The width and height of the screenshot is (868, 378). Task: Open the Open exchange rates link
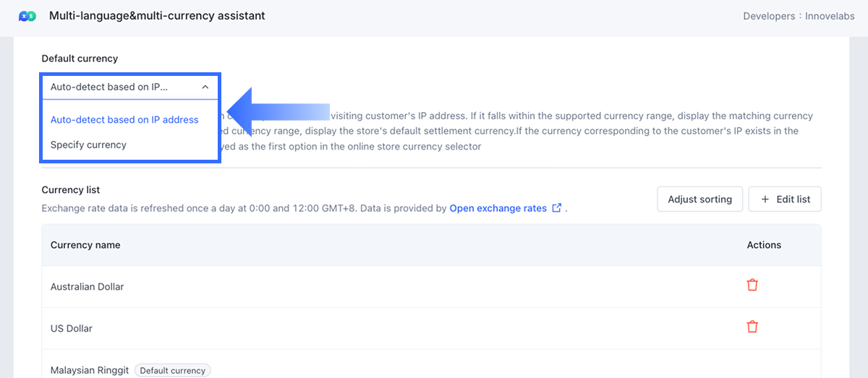tap(498, 208)
